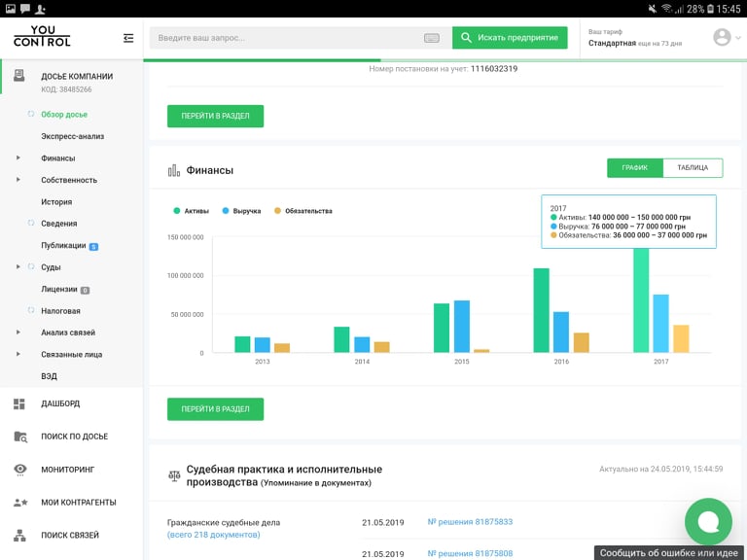
Task: Click the Monitoring eye icon
Action: (x=20, y=470)
